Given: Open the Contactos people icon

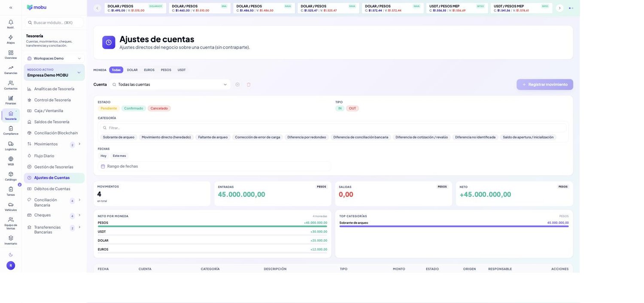Looking at the screenshot, I should pos(11,83).
